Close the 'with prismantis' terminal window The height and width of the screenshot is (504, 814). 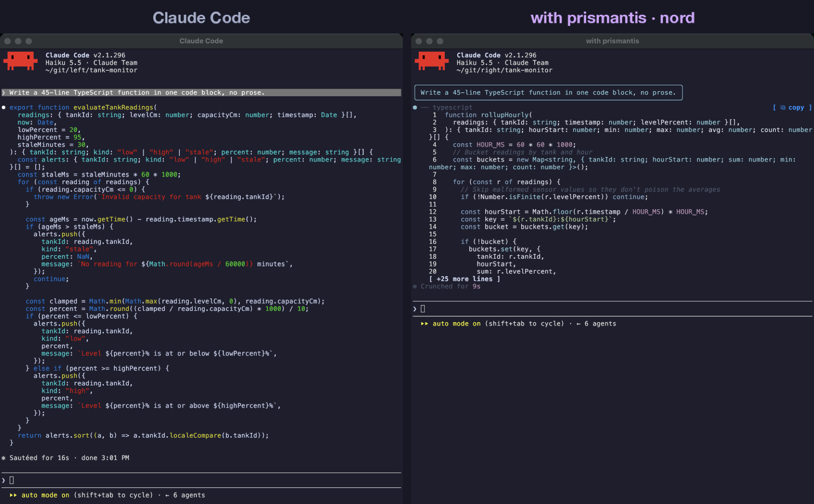pos(419,41)
